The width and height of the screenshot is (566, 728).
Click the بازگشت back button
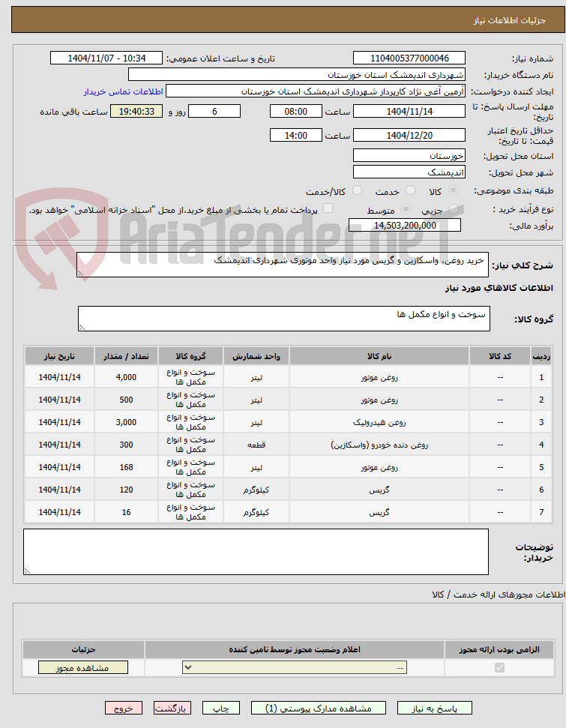[x=172, y=708]
